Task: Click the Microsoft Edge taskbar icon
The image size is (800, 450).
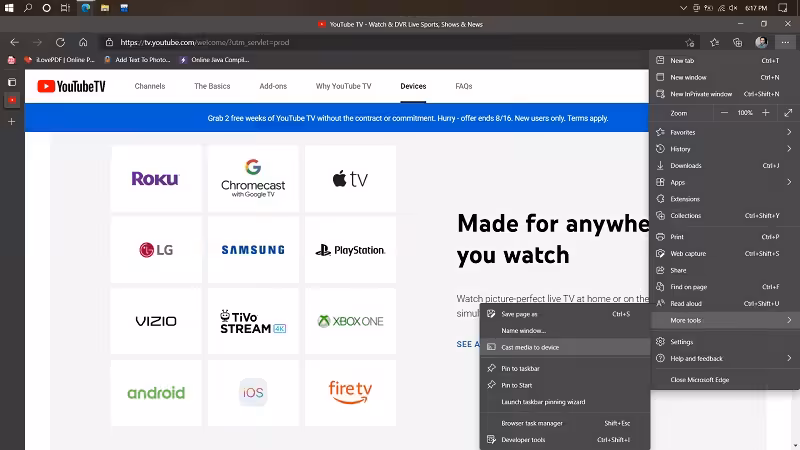Action: 86,8
